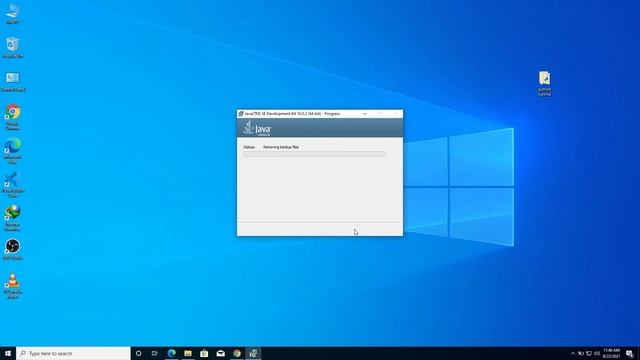Minimize the Java SE Development Kit window
The width and height of the screenshot is (640, 360).
(x=365, y=114)
